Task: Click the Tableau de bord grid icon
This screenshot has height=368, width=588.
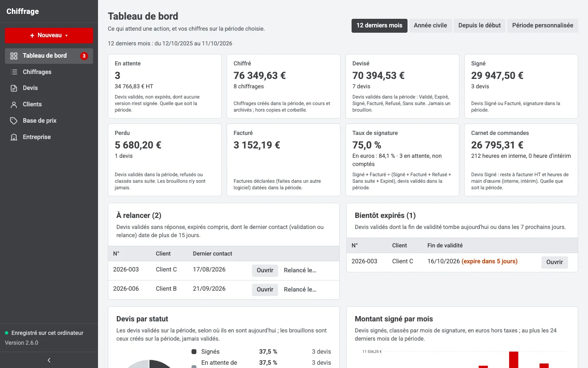Action: click(x=14, y=56)
